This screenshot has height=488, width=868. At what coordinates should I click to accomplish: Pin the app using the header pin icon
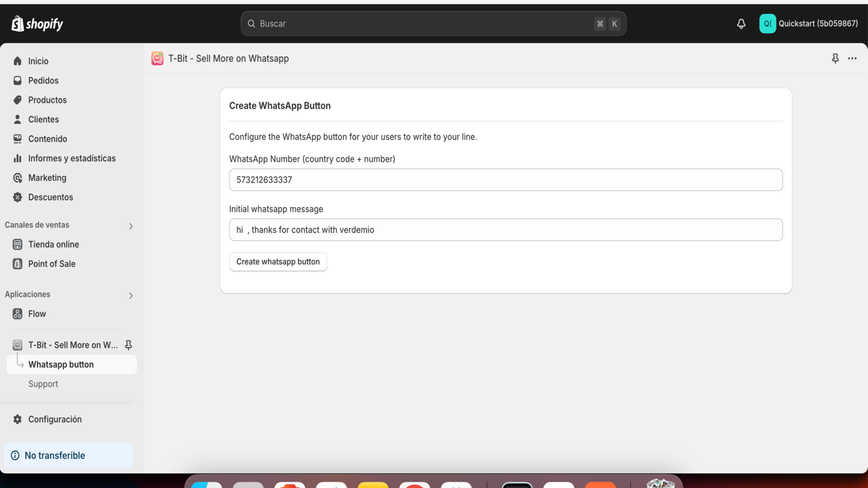pos(835,59)
